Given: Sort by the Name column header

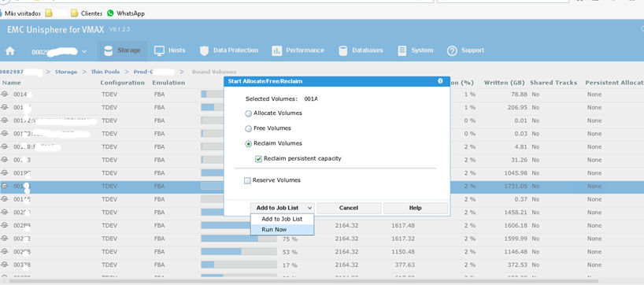Looking at the screenshot, I should (x=11, y=83).
